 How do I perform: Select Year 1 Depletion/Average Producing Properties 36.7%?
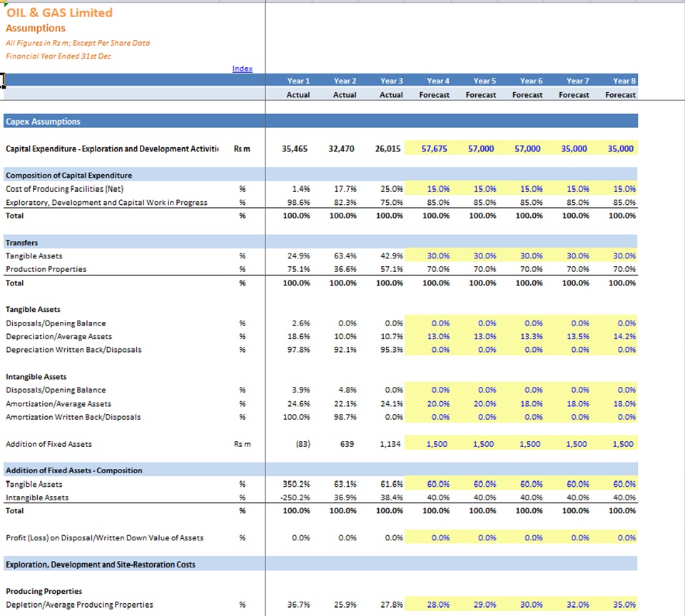tap(298, 605)
